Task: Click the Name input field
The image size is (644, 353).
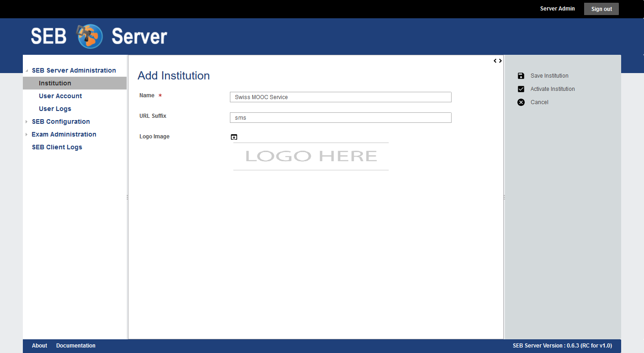Action: click(x=341, y=97)
